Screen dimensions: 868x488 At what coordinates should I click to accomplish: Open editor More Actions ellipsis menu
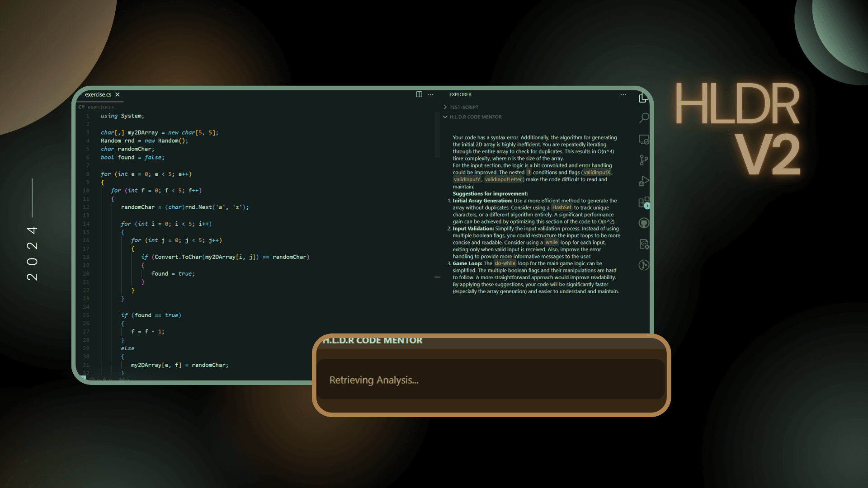pos(430,94)
